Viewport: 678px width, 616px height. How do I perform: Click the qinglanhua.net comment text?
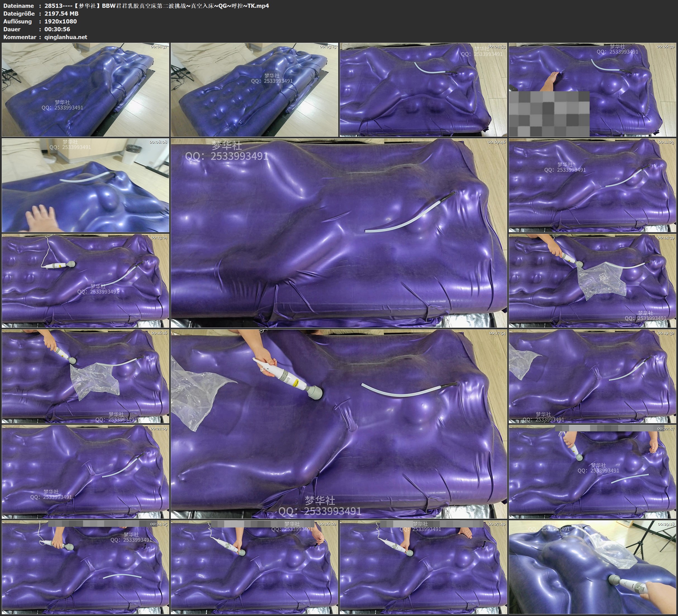coord(66,37)
